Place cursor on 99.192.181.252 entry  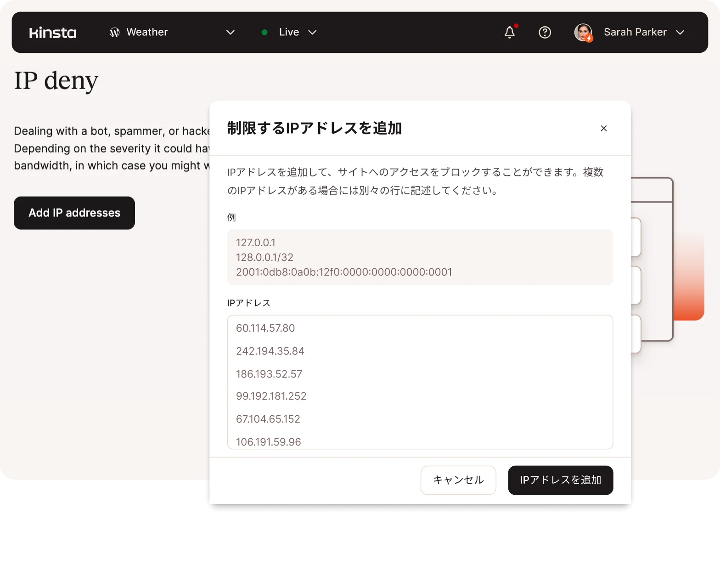point(271,396)
